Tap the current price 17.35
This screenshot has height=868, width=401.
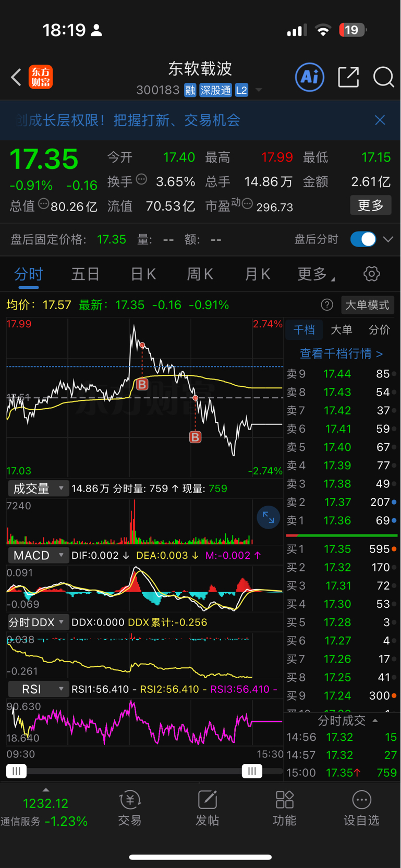point(44,159)
